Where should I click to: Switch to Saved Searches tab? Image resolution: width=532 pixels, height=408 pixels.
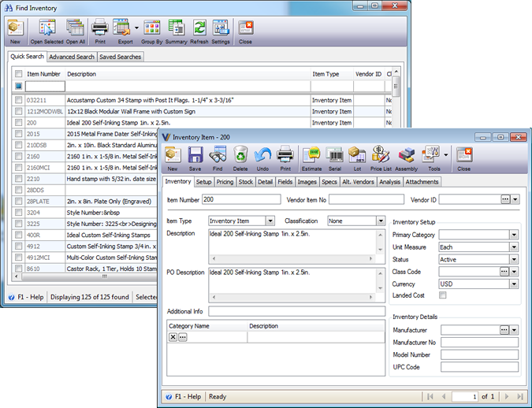(x=120, y=57)
